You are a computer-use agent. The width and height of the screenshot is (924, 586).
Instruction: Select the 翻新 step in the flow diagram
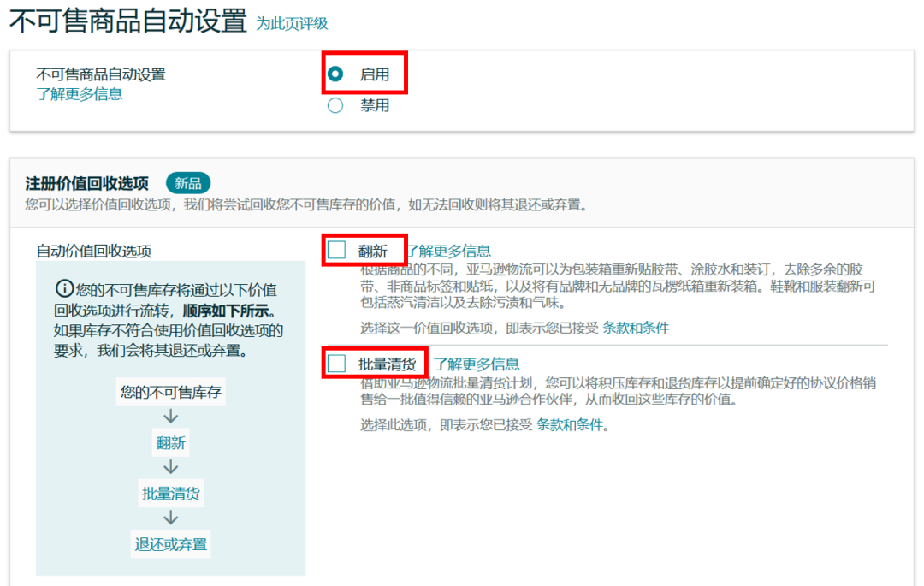(x=169, y=442)
